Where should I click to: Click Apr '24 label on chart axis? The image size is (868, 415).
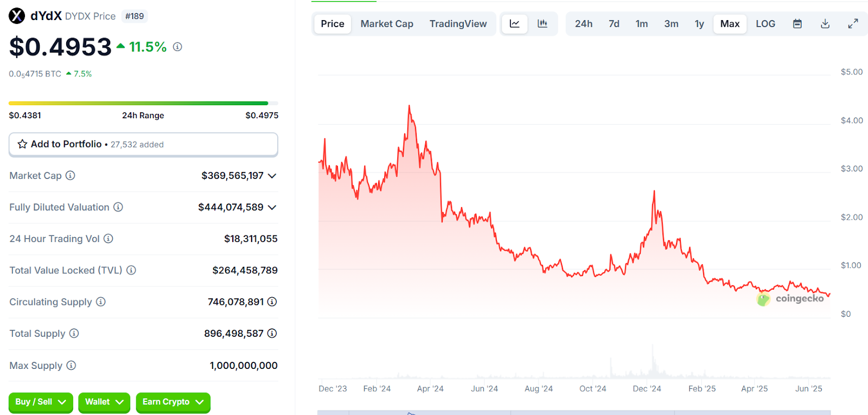430,388
